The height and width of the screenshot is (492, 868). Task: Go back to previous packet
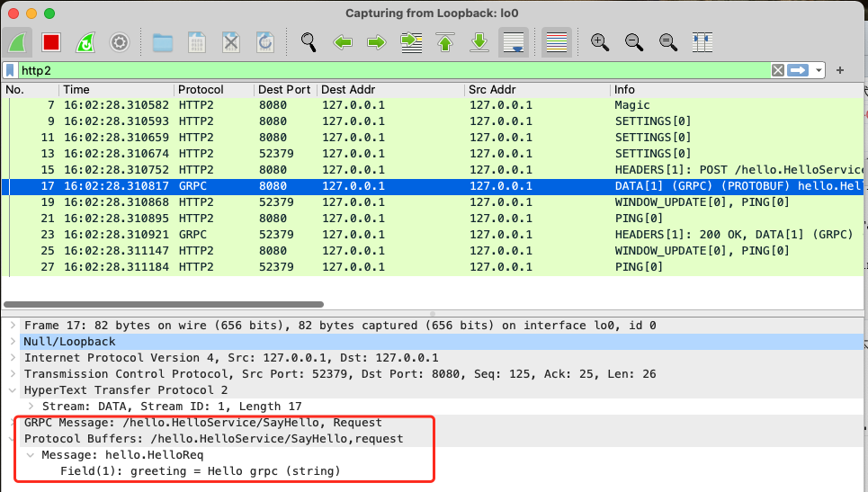coord(343,42)
